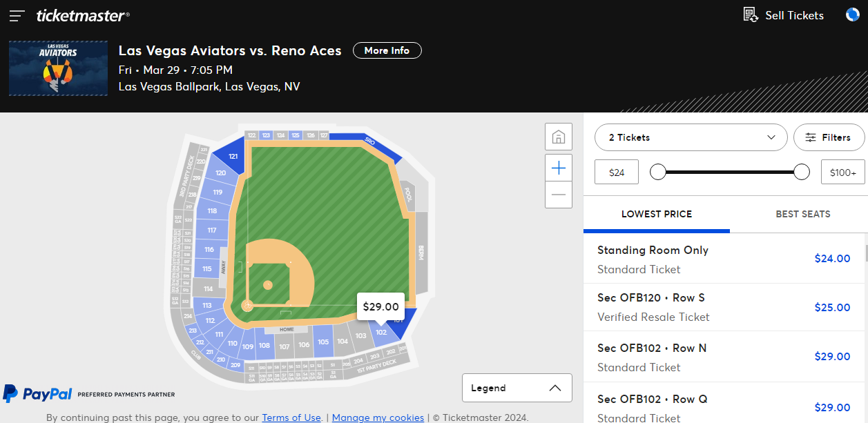Open the hamburger navigation menu

[17, 15]
